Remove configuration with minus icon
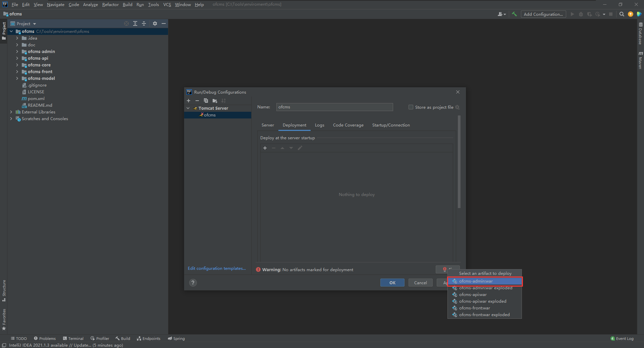The height and width of the screenshot is (348, 644). tap(197, 101)
